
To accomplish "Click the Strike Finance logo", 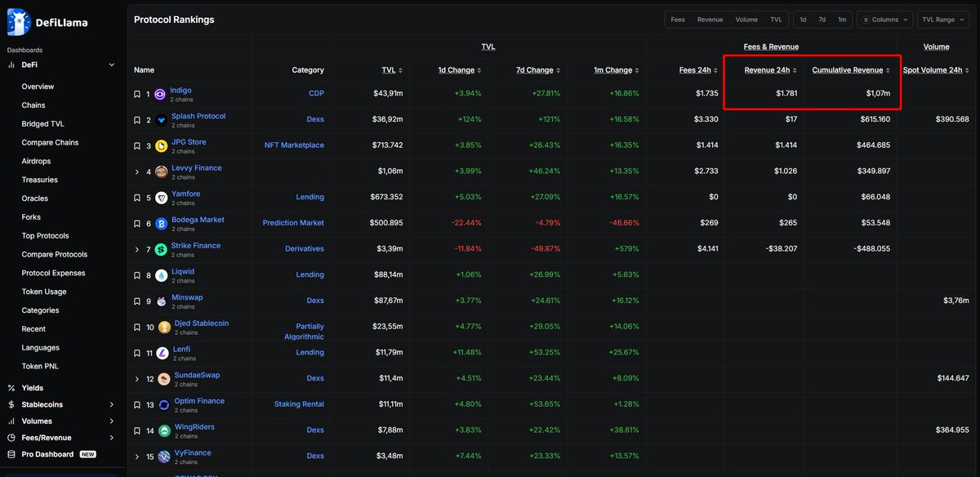I will 161,249.
